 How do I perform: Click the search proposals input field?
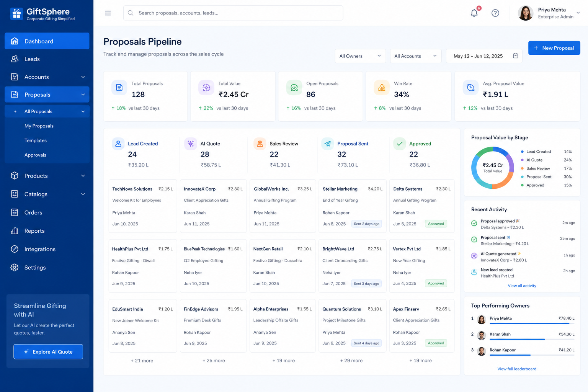[x=233, y=13]
